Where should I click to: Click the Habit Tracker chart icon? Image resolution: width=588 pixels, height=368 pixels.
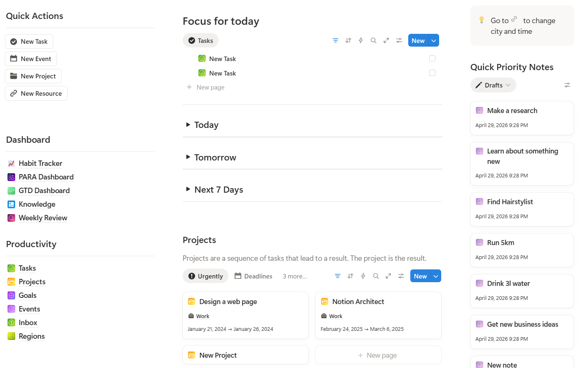pos(11,163)
